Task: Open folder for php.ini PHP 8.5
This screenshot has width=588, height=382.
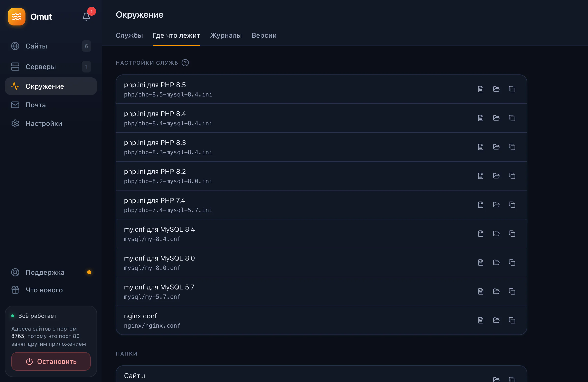Action: 496,89
